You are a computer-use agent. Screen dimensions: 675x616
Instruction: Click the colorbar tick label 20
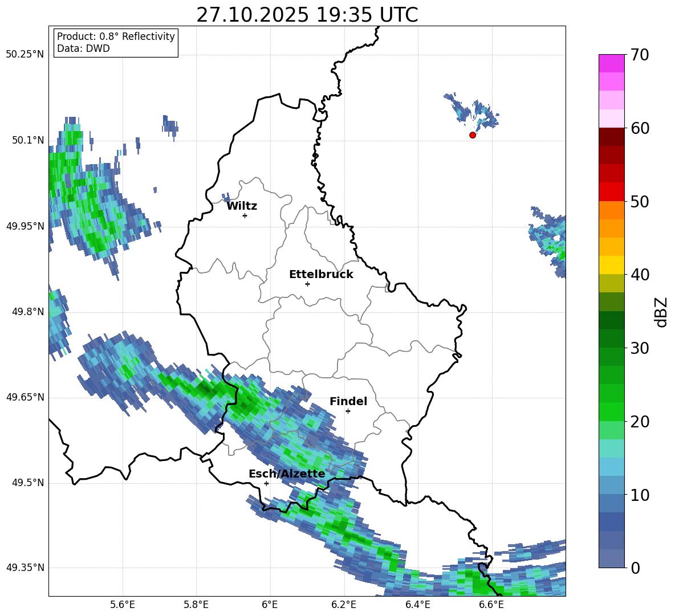click(x=640, y=422)
